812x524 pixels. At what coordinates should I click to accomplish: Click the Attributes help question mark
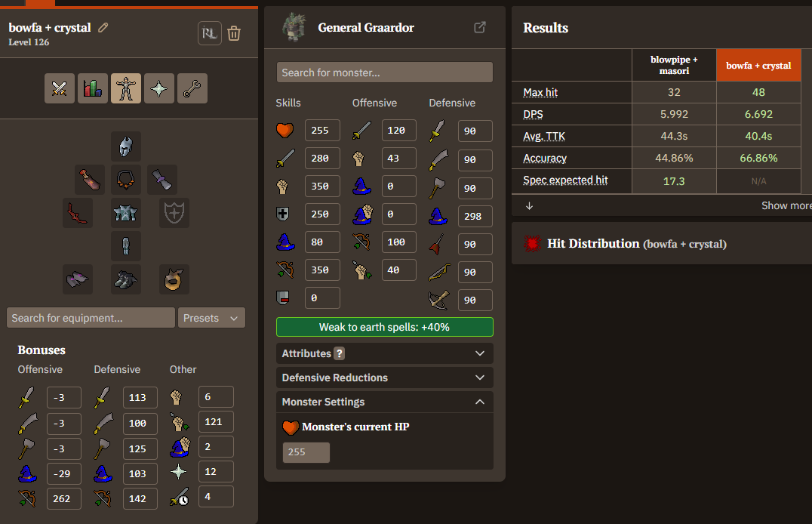click(x=339, y=353)
